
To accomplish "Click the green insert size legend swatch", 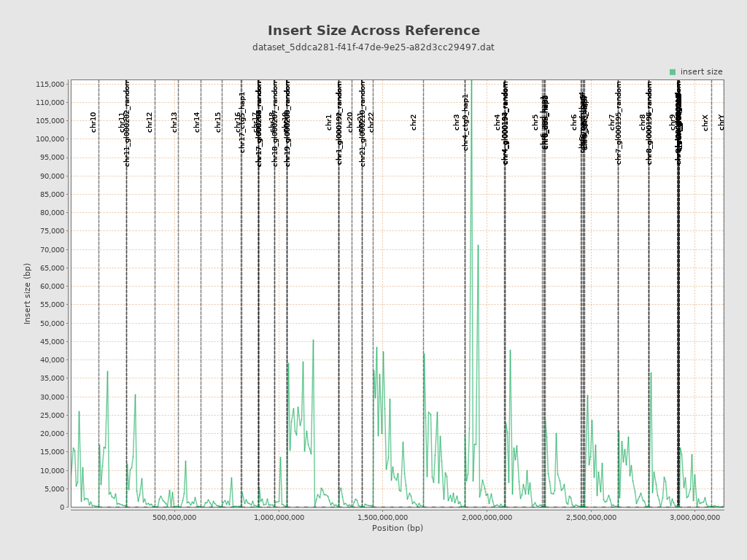I will (673, 72).
